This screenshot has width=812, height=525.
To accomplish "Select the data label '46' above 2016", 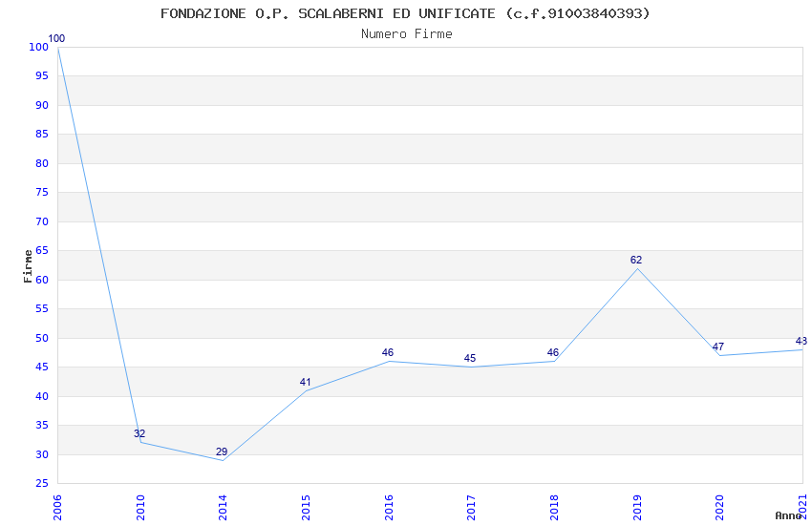I will pyautogui.click(x=387, y=352).
